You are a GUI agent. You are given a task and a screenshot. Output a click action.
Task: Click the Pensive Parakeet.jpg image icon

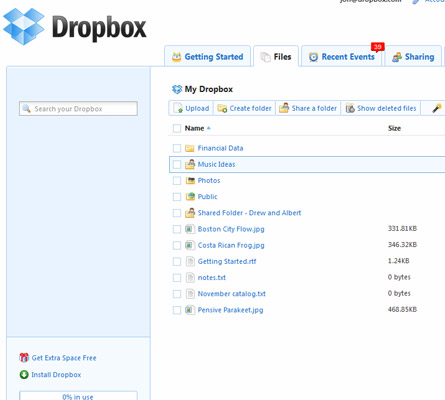click(x=190, y=310)
